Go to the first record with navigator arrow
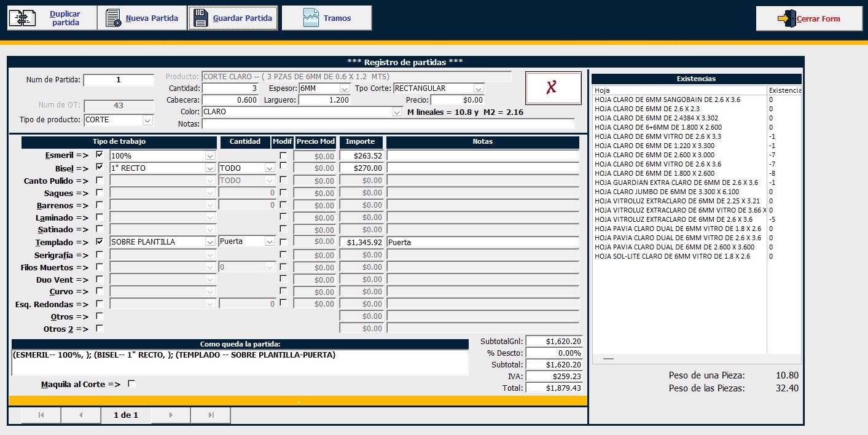 coord(41,415)
